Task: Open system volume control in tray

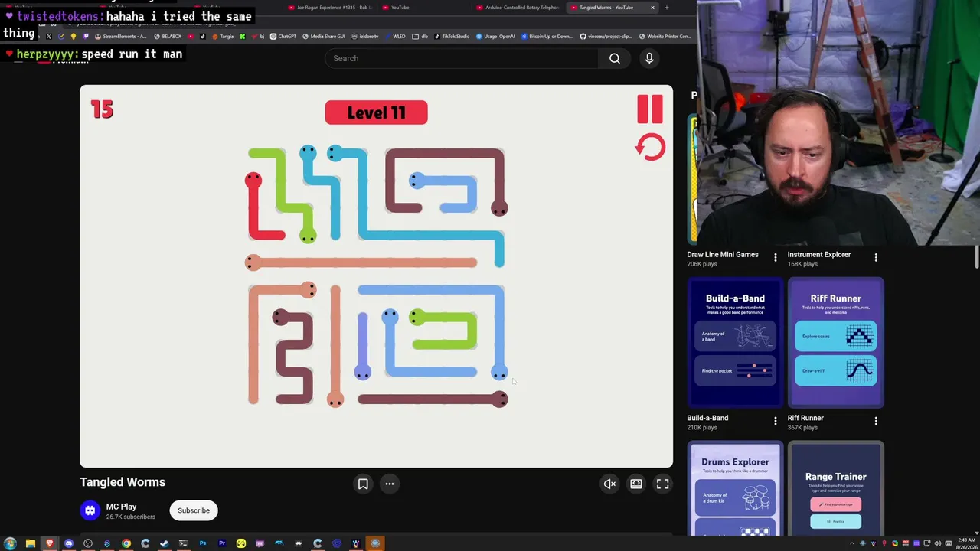Action: point(938,543)
